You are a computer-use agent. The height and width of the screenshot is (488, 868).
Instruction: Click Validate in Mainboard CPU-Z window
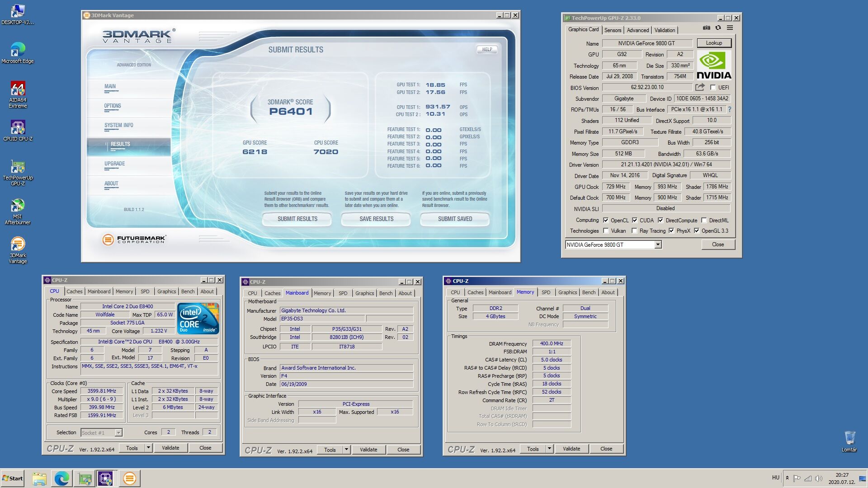click(368, 450)
